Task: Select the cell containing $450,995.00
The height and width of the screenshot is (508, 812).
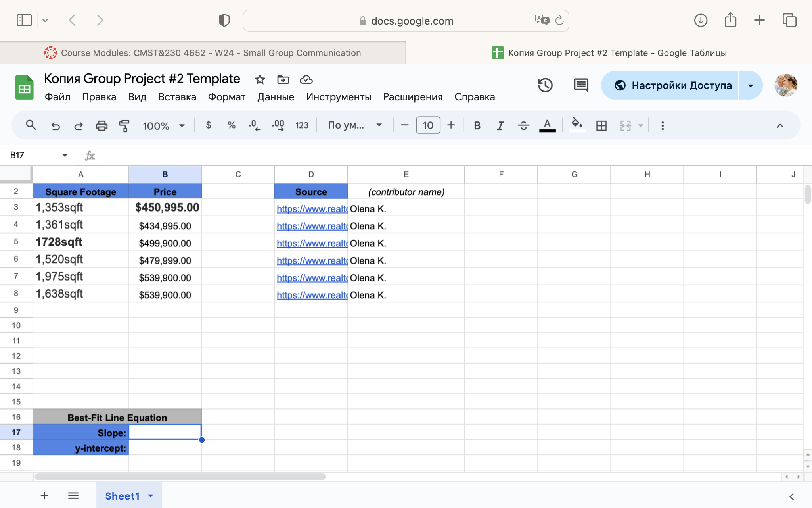Action: point(165,207)
